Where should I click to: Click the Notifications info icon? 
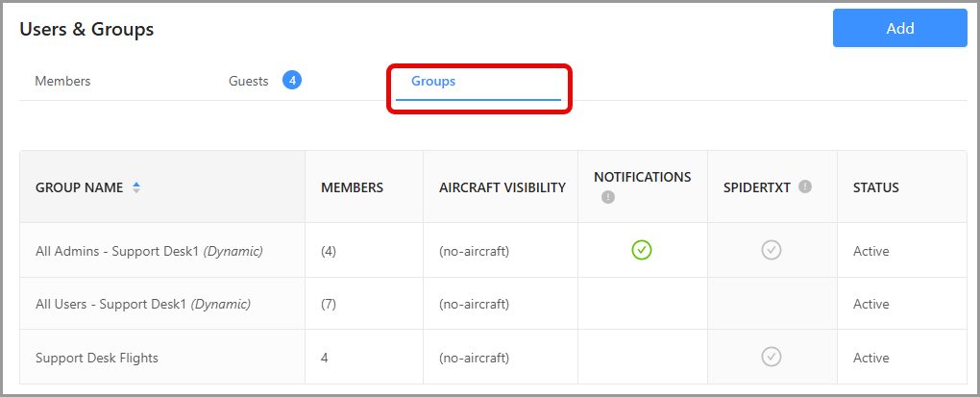(x=608, y=197)
